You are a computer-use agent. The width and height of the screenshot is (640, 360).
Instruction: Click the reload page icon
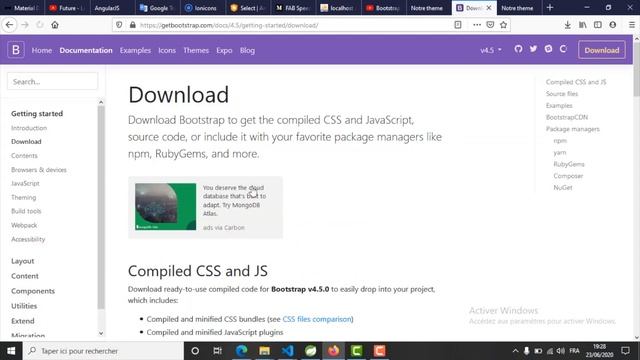tap(40, 25)
